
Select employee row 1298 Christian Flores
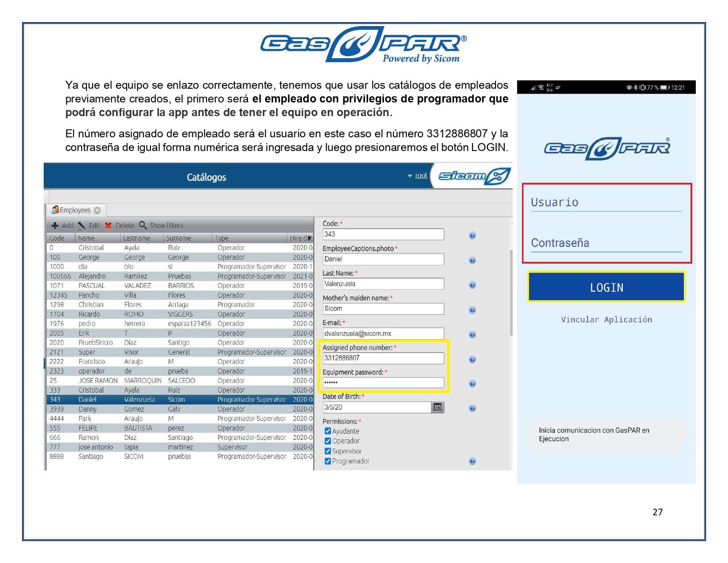tap(180, 305)
